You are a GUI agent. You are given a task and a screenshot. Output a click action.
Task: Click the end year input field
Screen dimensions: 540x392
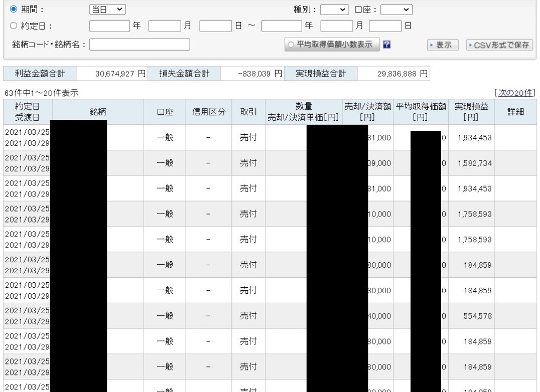point(282,26)
